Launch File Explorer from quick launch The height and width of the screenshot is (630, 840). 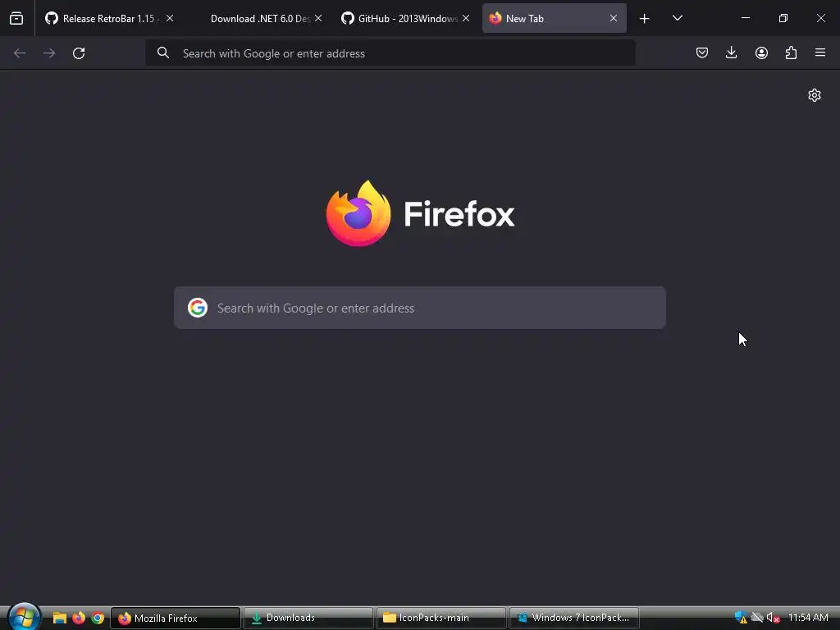[x=59, y=619]
